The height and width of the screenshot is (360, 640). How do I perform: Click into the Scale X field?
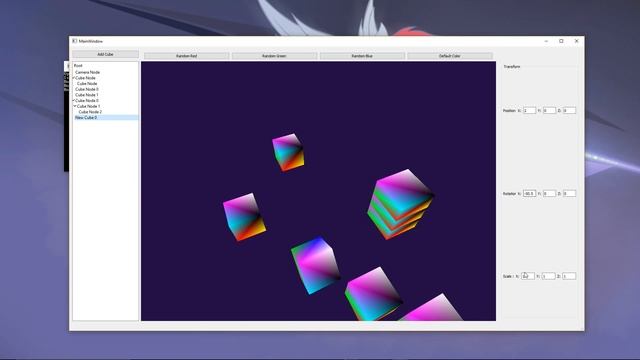(528, 276)
